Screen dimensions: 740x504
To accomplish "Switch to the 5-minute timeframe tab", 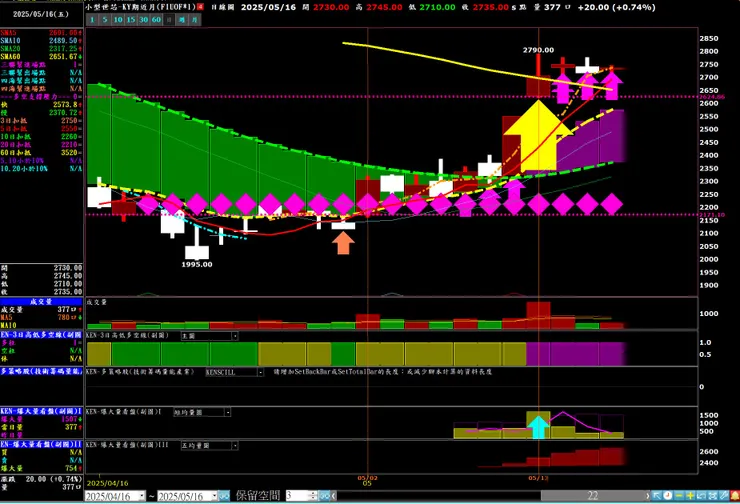I will pyautogui.click(x=105, y=20).
